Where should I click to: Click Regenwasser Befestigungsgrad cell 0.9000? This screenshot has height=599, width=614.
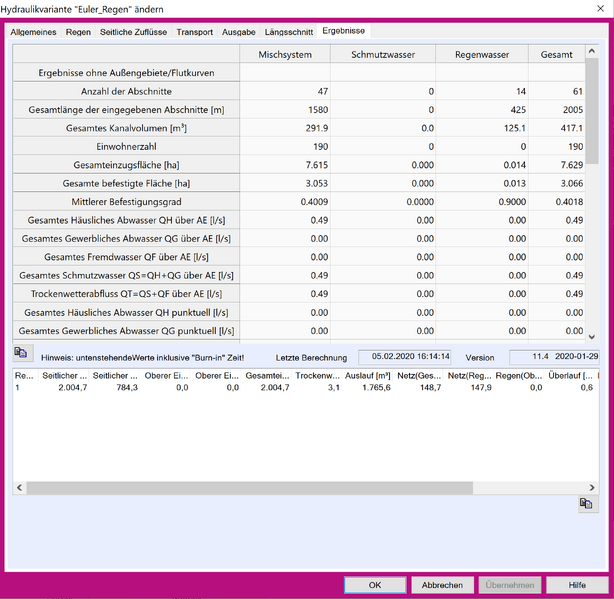point(482,202)
